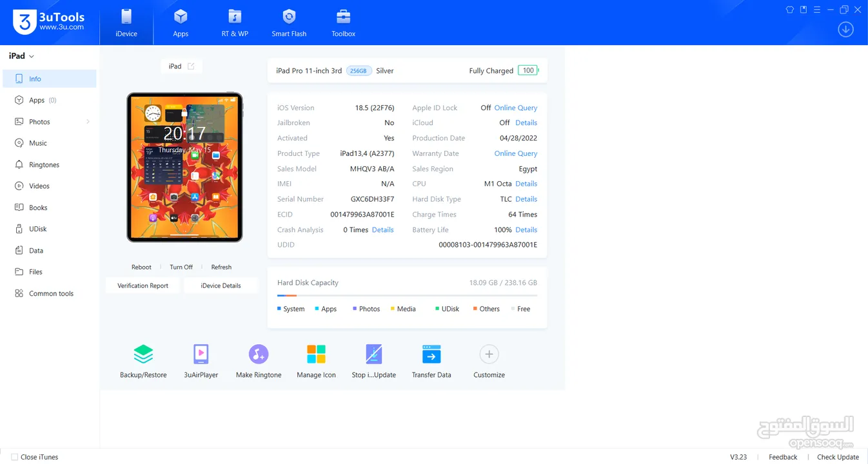Open Common tools in the sidebar

[x=50, y=293]
